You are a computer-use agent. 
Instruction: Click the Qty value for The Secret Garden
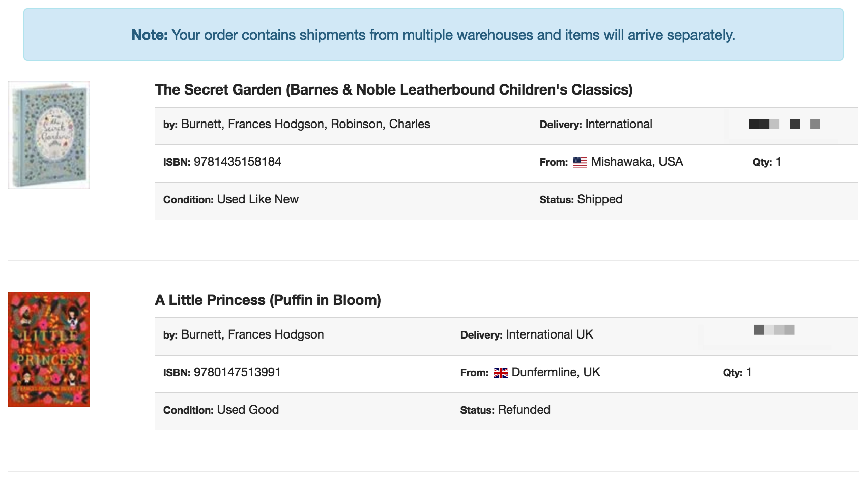click(x=778, y=162)
